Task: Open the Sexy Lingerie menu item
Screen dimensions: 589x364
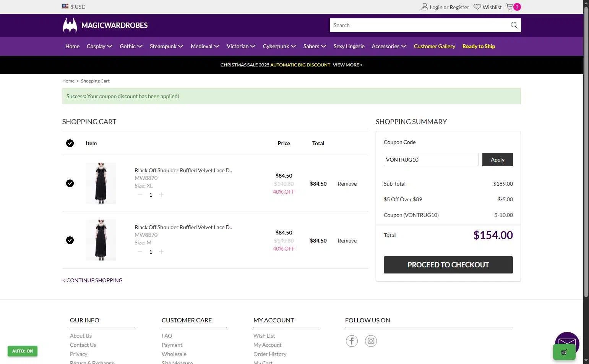Action: [349, 46]
